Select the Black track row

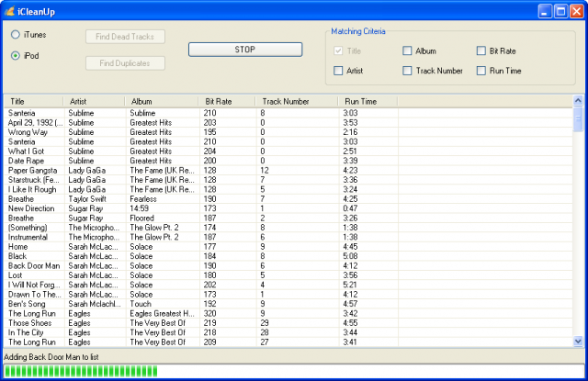[x=288, y=256]
